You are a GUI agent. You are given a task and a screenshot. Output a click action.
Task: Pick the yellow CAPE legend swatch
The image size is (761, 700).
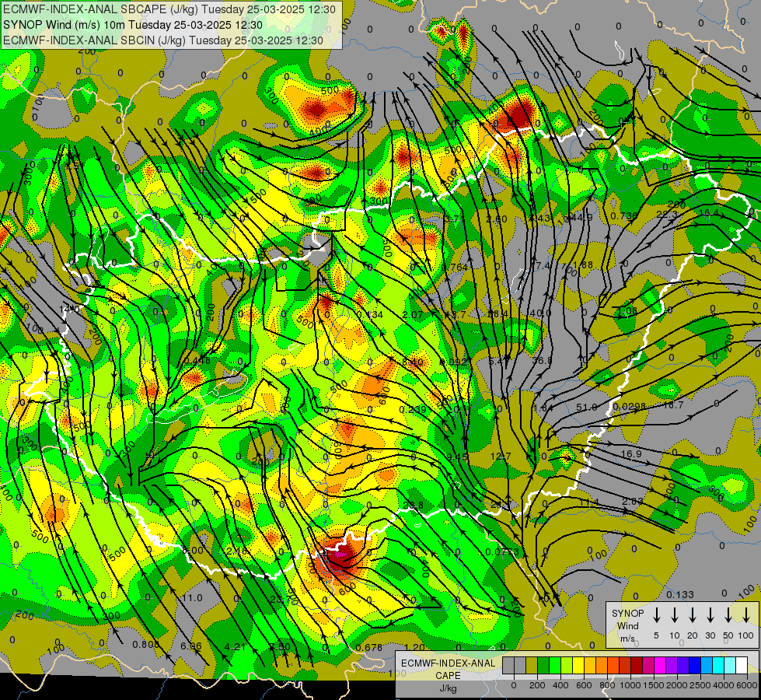pyautogui.click(x=578, y=665)
